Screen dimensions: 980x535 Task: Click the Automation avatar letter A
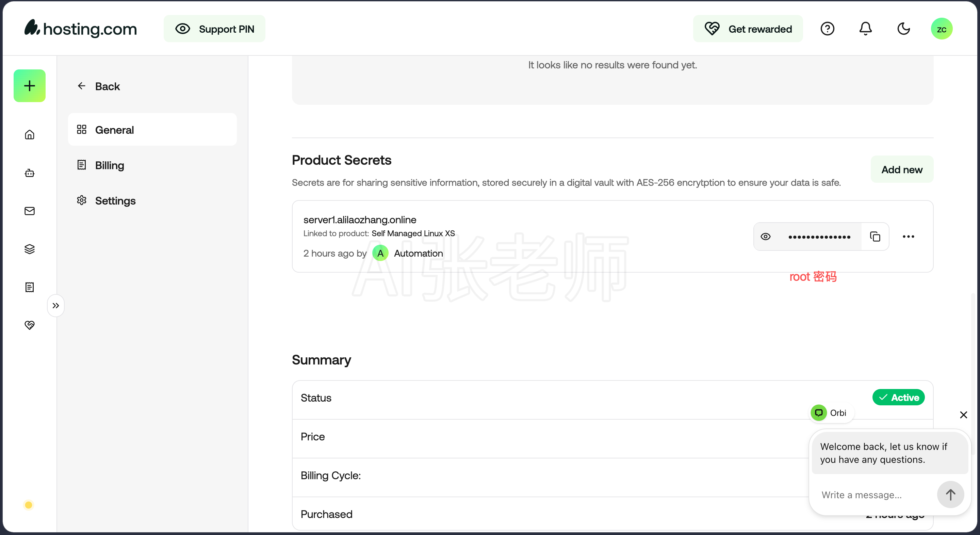(380, 253)
